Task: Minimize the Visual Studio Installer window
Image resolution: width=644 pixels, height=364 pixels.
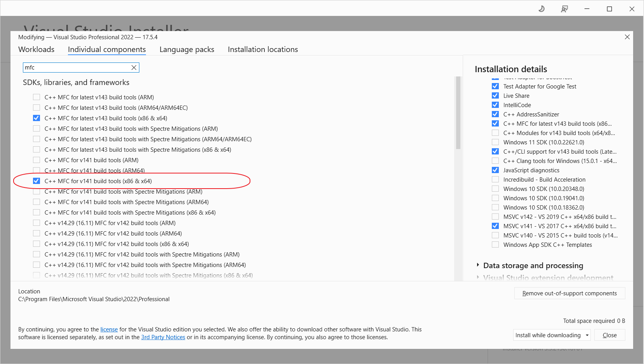Action: [x=587, y=9]
